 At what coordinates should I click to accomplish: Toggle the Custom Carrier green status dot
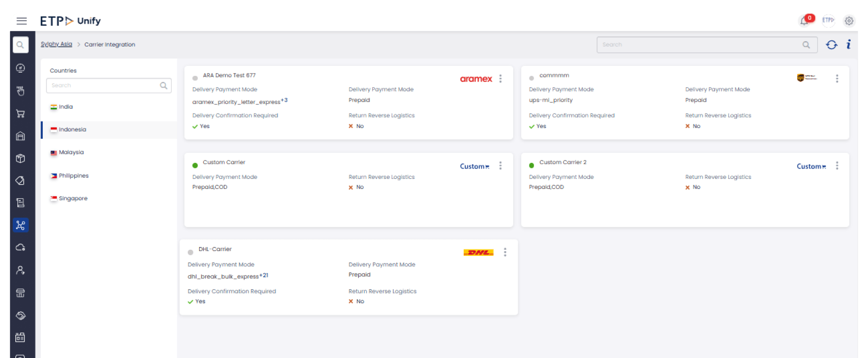point(195,165)
